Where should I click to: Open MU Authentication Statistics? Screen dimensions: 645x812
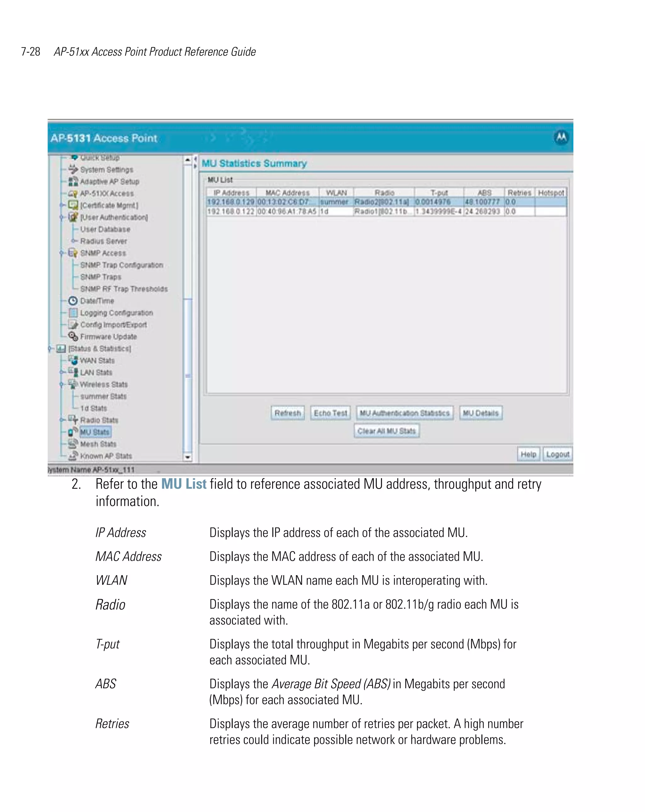tap(405, 413)
